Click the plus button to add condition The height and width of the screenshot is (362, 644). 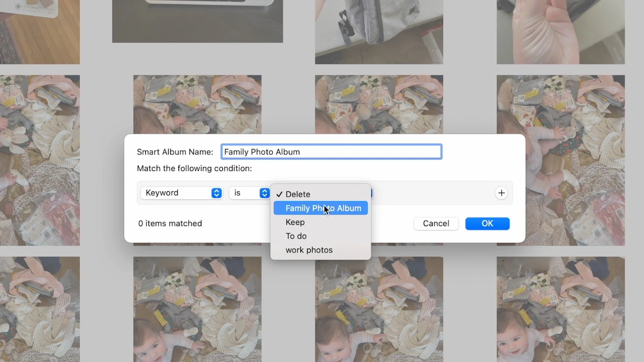[x=501, y=193]
